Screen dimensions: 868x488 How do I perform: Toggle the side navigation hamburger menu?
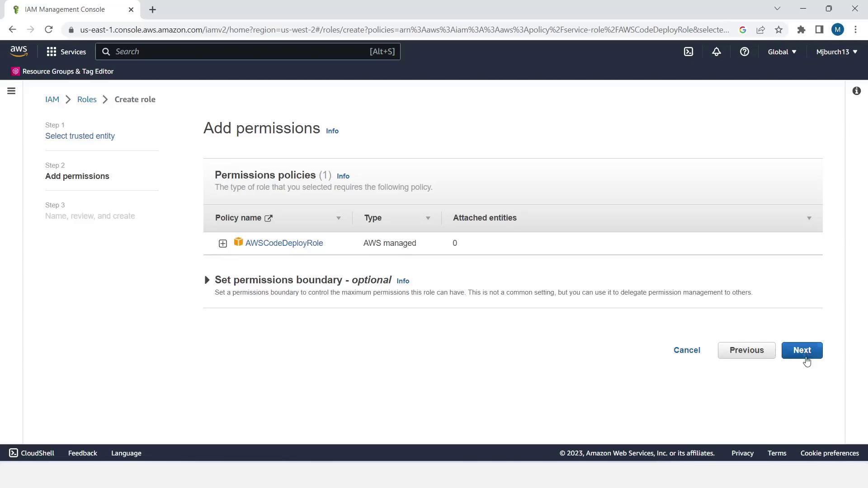(x=11, y=91)
